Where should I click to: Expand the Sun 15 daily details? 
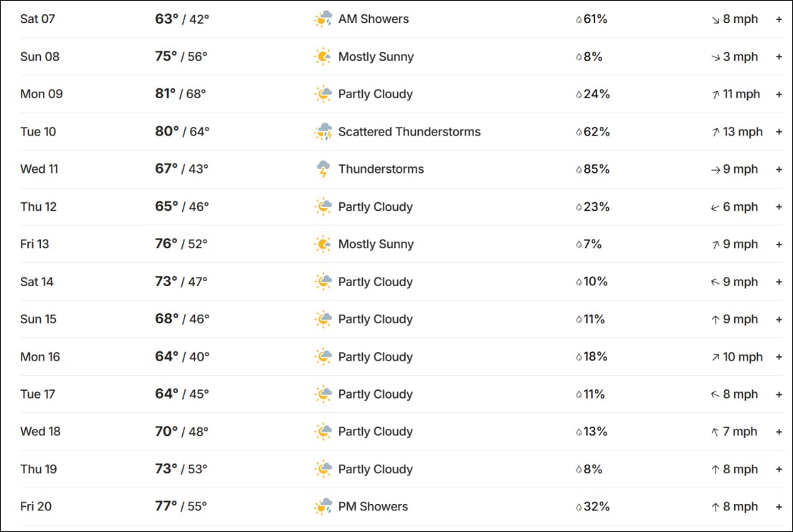[779, 319]
